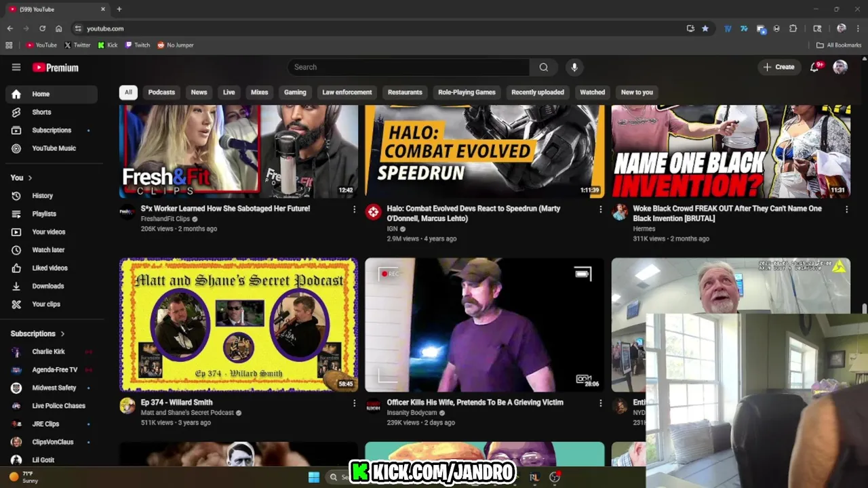This screenshot has width=868, height=488.
Task: Open Twitch bookmark in bookmarks bar
Action: pyautogui.click(x=138, y=45)
